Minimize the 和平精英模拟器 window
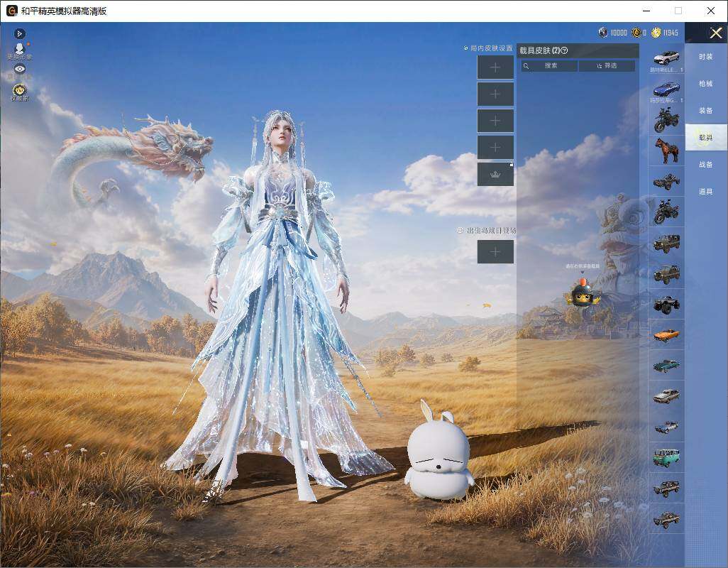This screenshot has width=728, height=568. point(647,11)
